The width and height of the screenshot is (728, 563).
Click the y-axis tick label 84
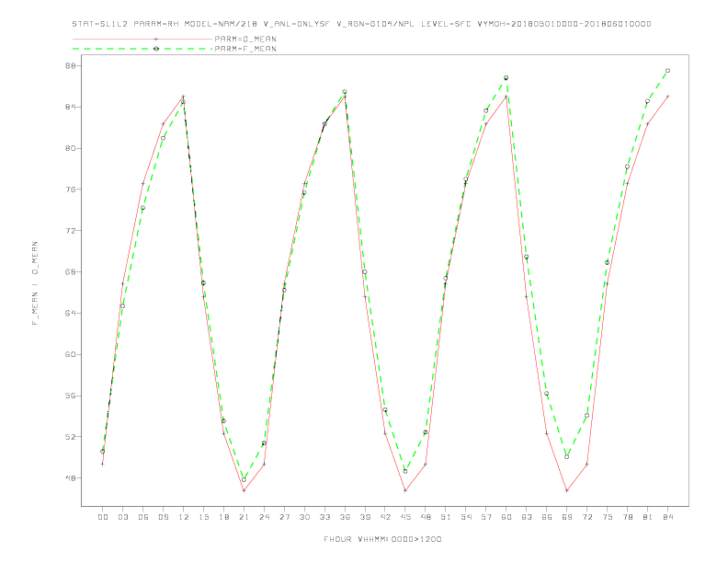point(71,107)
